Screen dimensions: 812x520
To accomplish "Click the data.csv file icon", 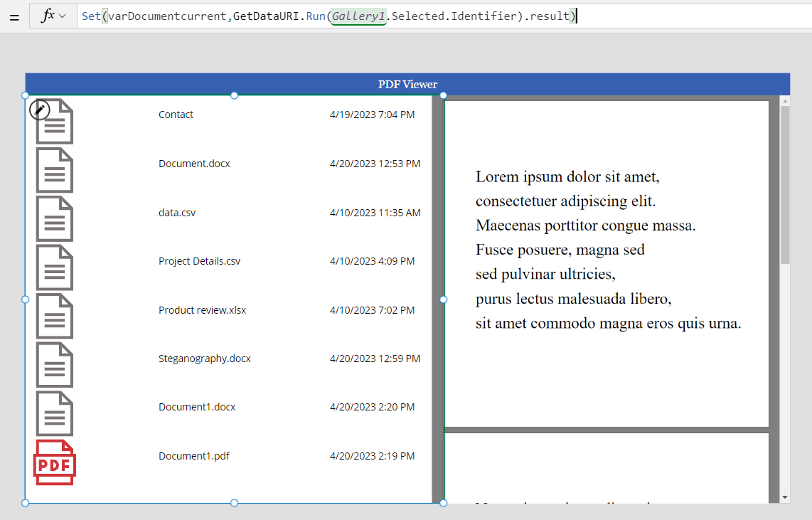I will (x=55, y=219).
